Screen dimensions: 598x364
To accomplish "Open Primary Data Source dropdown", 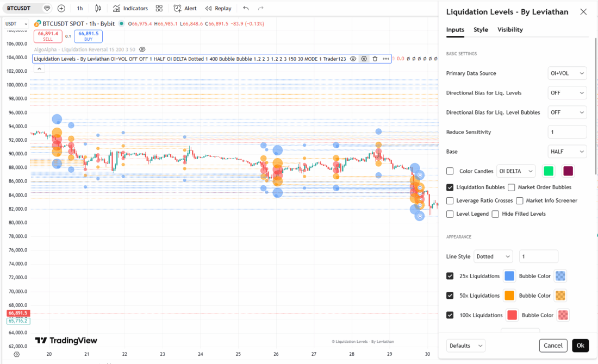I will pyautogui.click(x=567, y=73).
